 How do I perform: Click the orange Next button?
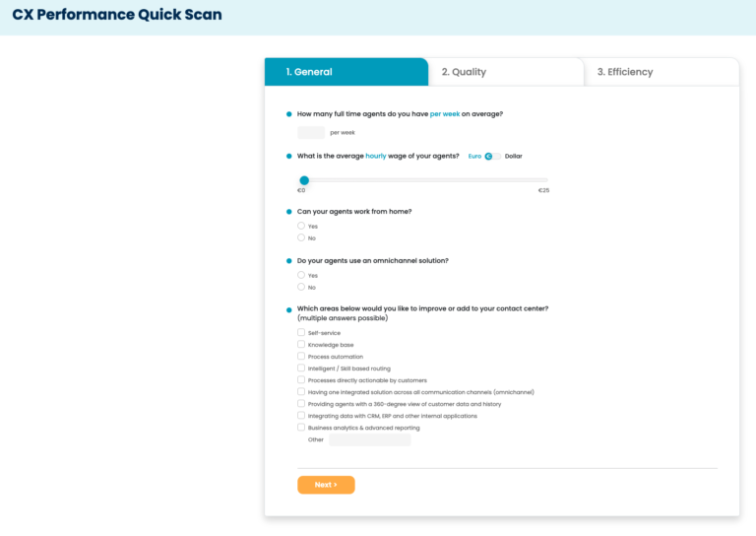326,485
